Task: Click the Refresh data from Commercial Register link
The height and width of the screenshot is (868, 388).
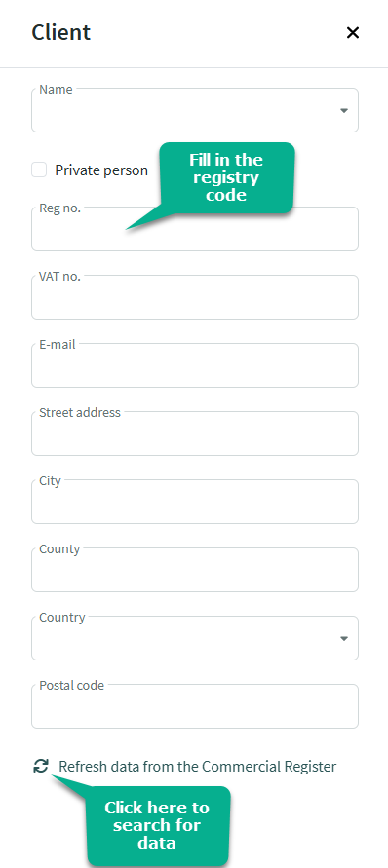Action: [197, 766]
